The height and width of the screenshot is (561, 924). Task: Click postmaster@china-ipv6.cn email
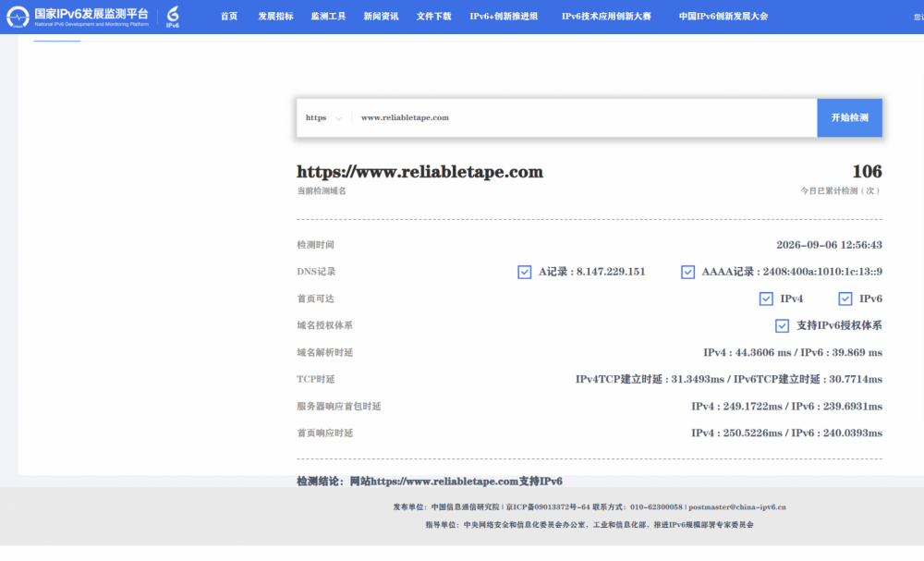pos(737,506)
